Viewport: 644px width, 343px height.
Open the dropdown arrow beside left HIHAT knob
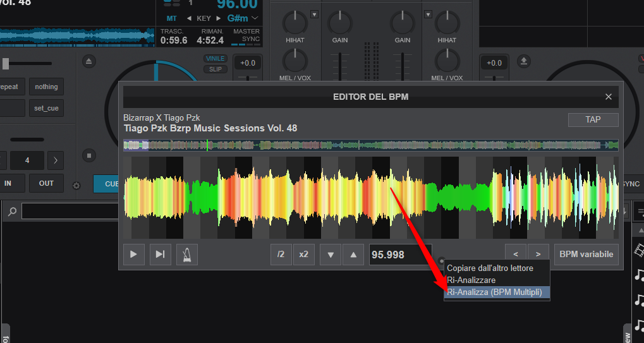coord(314,15)
